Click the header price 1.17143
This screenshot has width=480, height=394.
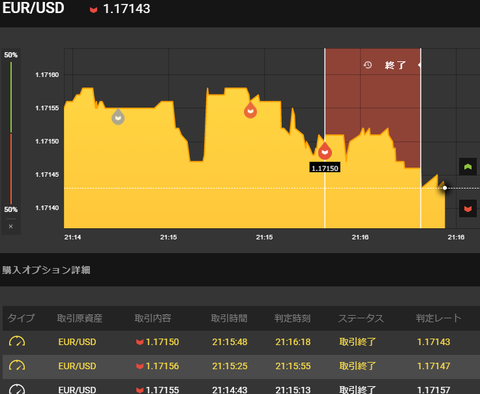[x=127, y=9]
